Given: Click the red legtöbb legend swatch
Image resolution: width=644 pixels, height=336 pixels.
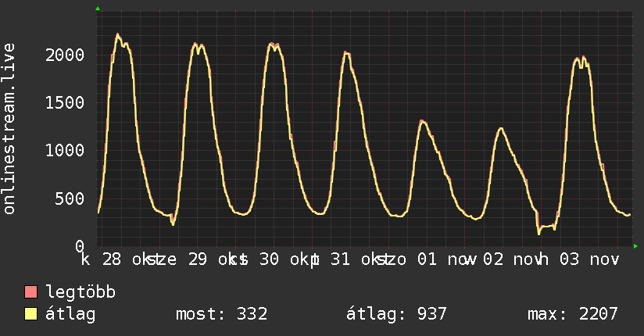Looking at the screenshot, I should 31,293.
